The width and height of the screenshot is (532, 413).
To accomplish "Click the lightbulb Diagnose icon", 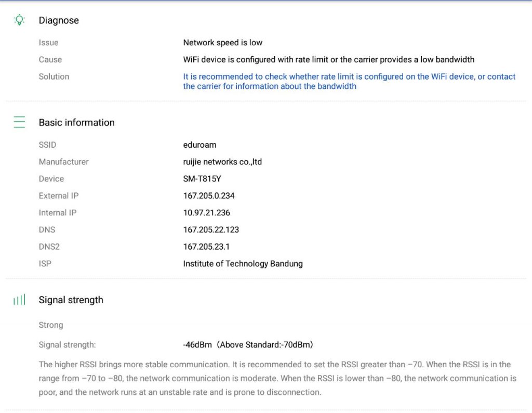I will point(19,20).
